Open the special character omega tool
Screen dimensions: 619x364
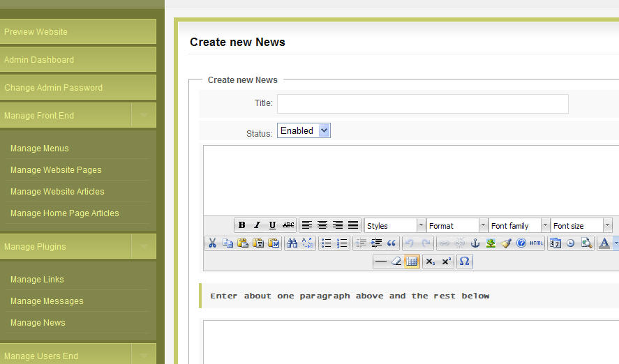point(465,261)
